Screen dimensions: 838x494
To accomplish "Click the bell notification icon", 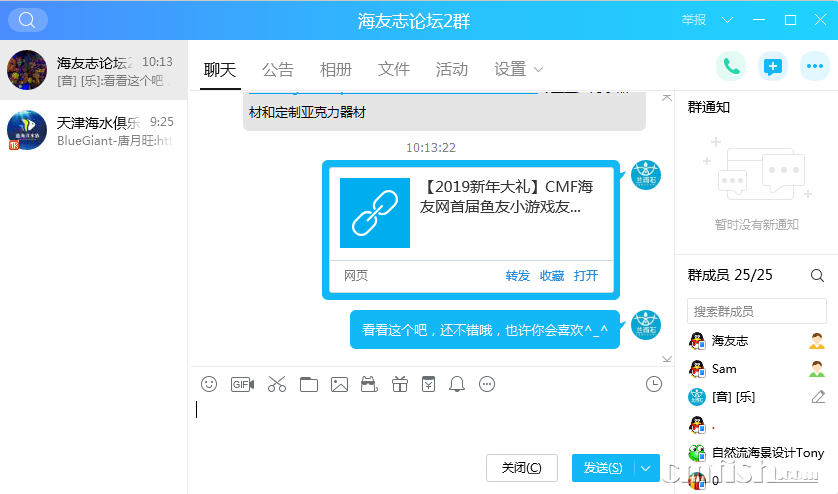I will 457,384.
